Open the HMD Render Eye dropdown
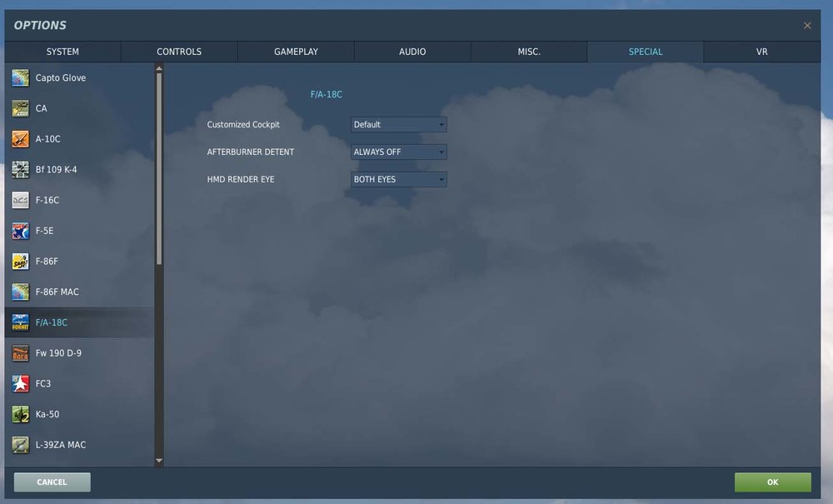833x504 pixels. tap(398, 179)
